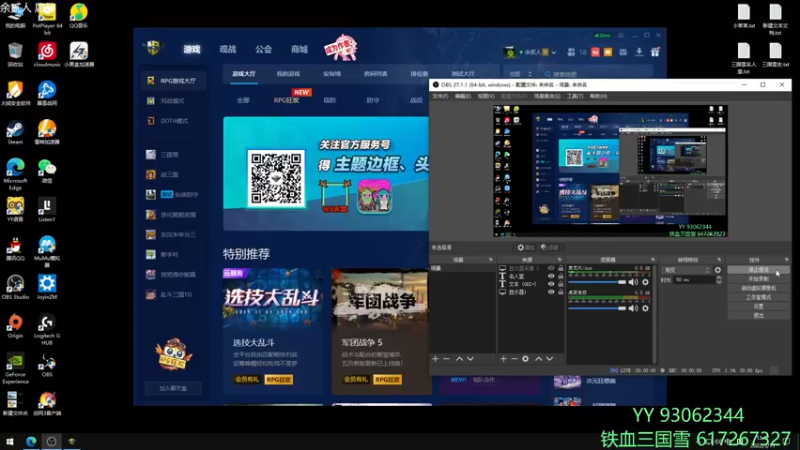Open the transition type dropdown in OBS

pyautogui.click(x=686, y=270)
